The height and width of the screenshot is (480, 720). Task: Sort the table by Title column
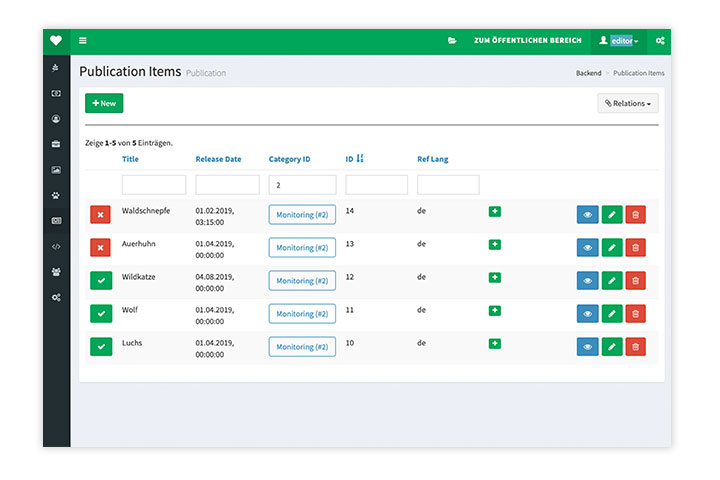130,159
